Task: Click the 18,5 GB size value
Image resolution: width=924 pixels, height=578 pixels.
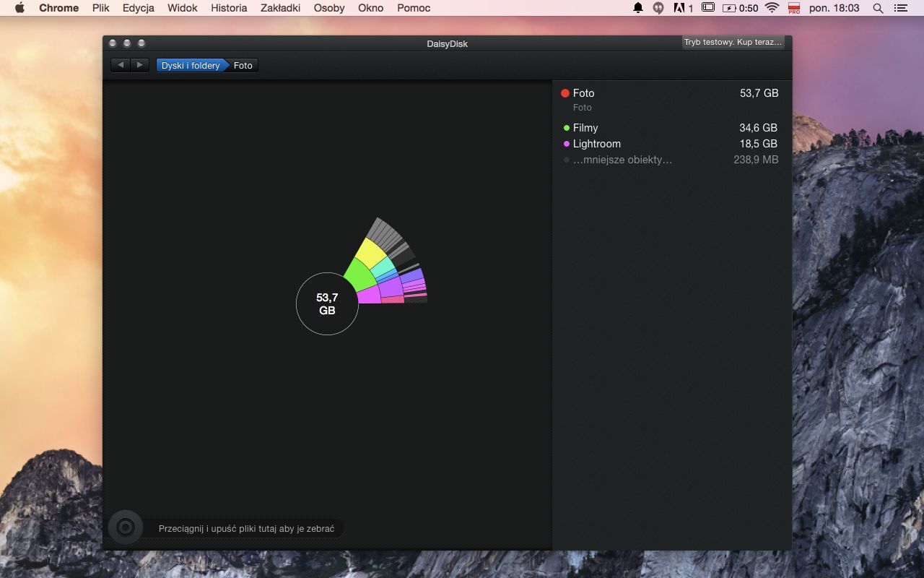Action: click(x=758, y=144)
